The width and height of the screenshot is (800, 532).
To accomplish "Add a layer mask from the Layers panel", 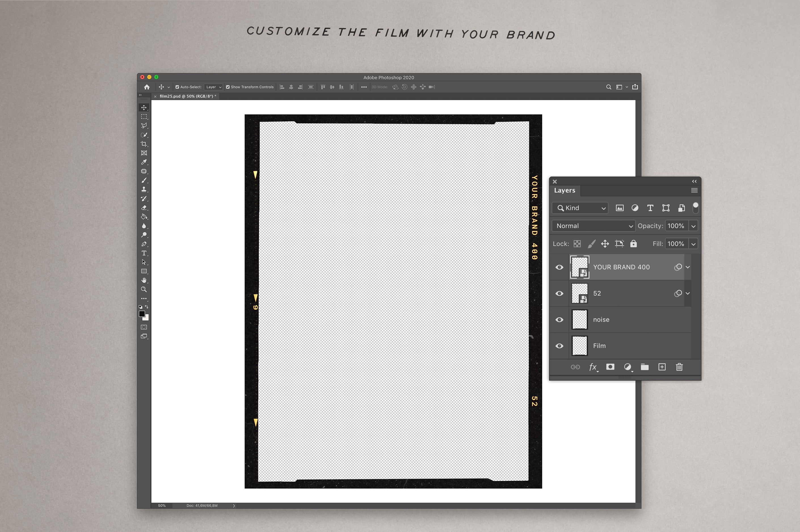I will (610, 367).
